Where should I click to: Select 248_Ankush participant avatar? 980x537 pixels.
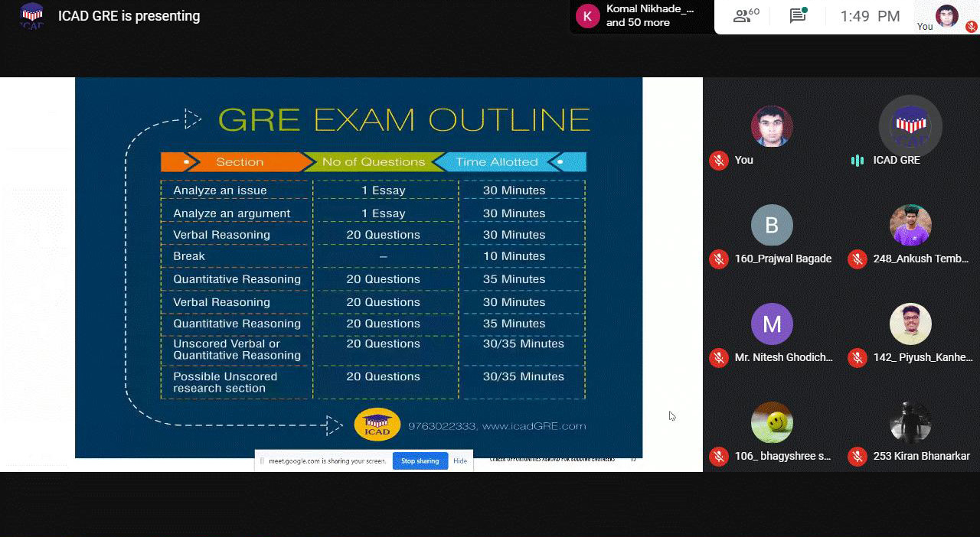click(910, 226)
